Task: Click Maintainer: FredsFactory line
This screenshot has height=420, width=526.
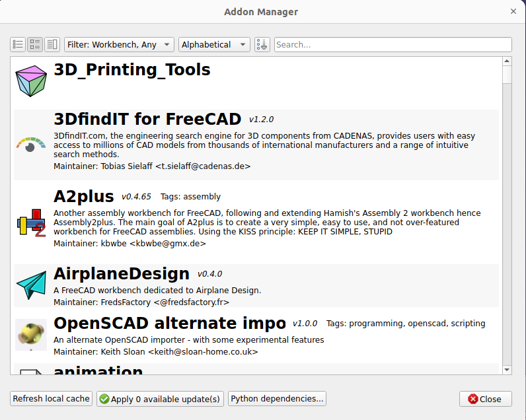Action: pyautogui.click(x=141, y=302)
